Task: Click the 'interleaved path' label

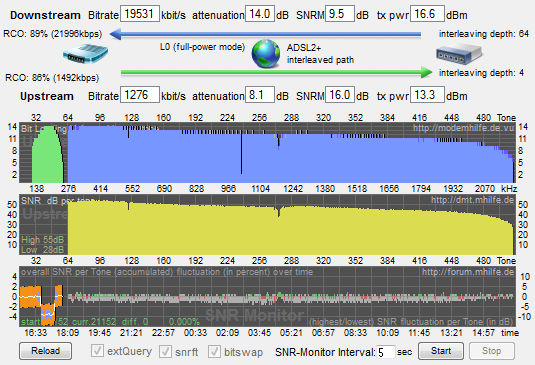Action: pyautogui.click(x=320, y=60)
